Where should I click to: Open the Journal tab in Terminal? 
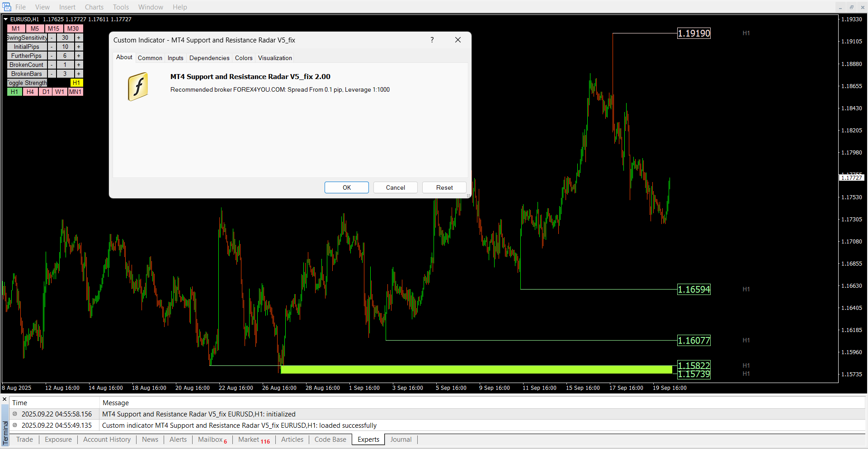click(x=401, y=440)
